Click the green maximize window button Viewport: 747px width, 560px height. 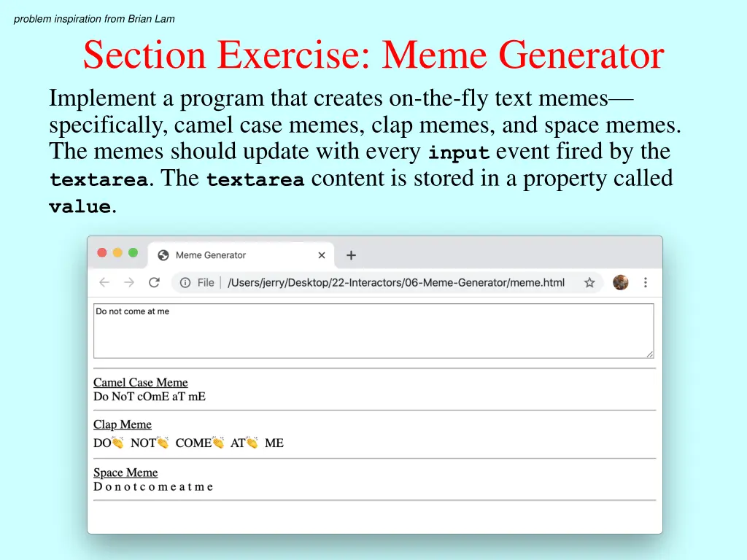133,253
